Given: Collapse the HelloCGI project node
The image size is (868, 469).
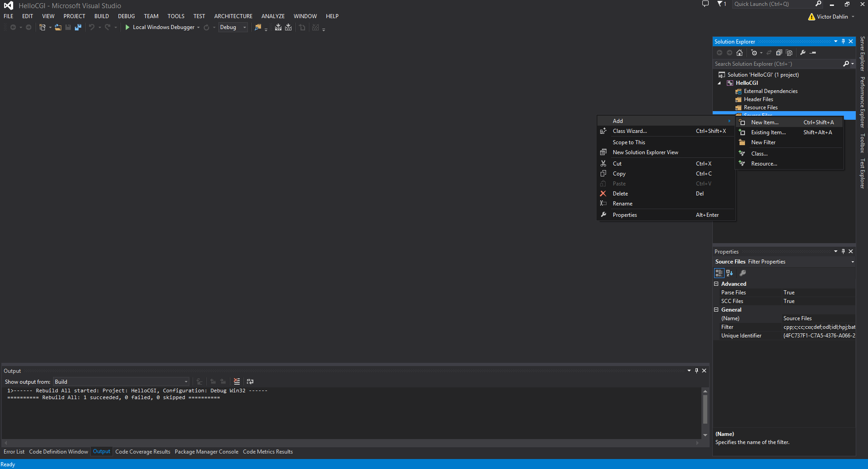Looking at the screenshot, I should 719,83.
